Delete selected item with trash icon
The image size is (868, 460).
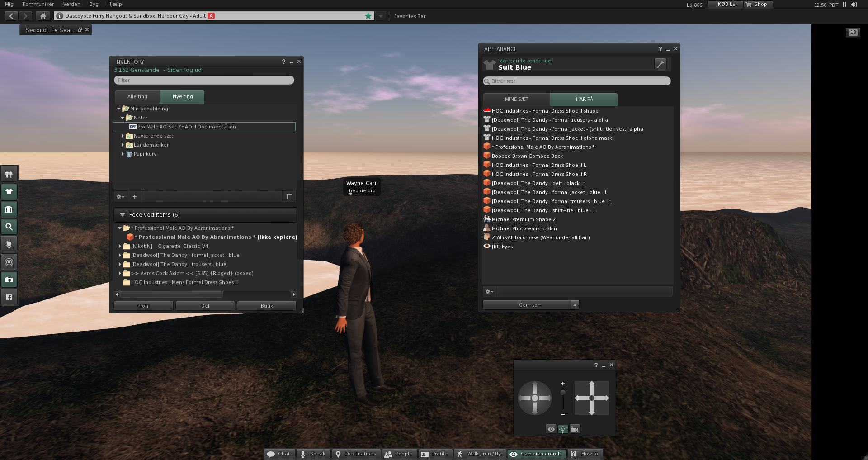[289, 196]
